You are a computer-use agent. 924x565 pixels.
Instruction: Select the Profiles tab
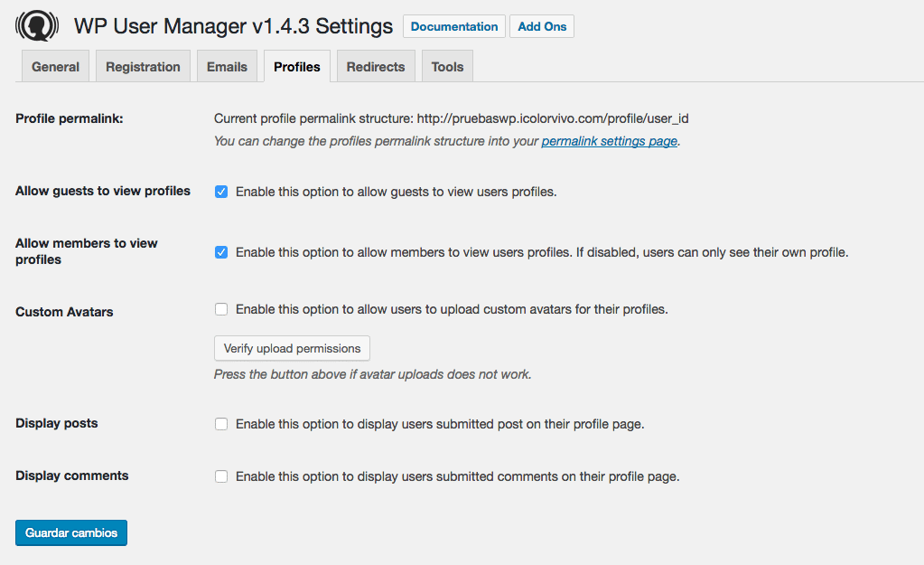click(x=297, y=67)
